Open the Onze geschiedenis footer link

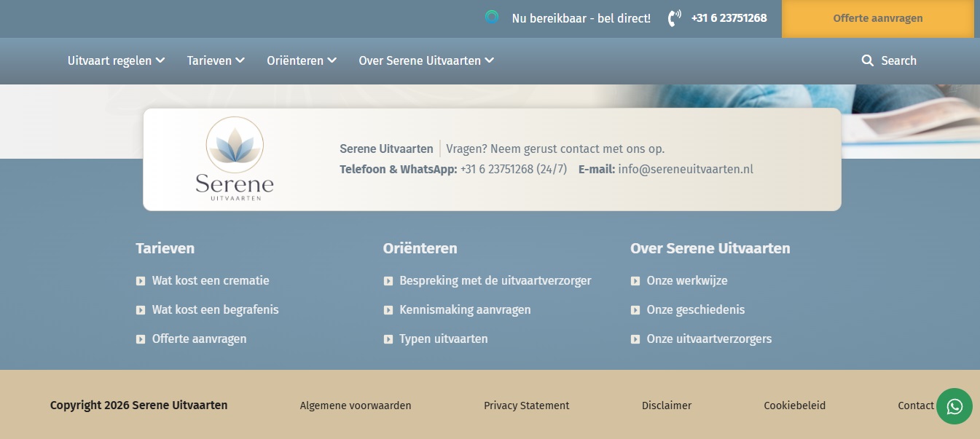tap(695, 309)
